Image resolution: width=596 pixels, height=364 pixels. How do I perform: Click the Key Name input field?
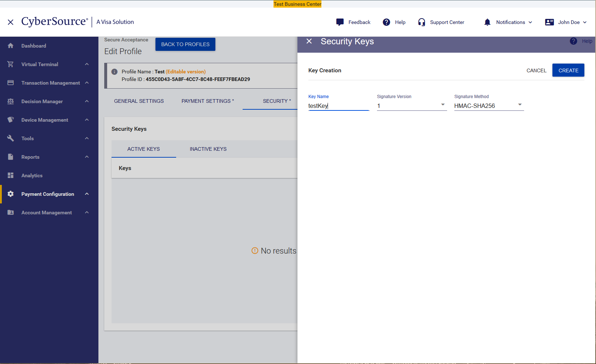(338, 106)
